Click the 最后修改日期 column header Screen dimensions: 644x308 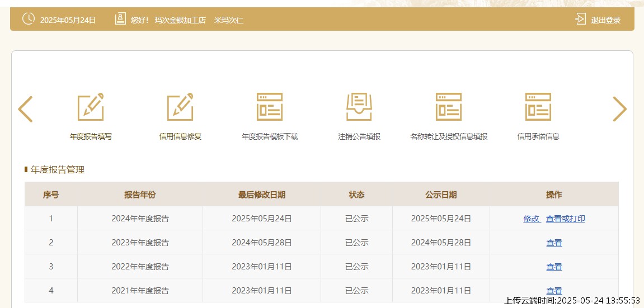pyautogui.click(x=262, y=195)
